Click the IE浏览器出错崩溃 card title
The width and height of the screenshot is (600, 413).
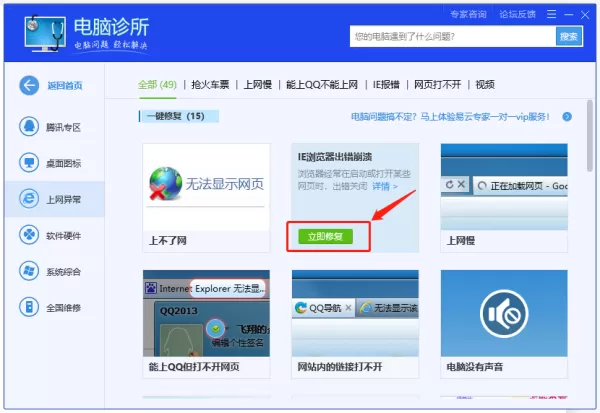pyautogui.click(x=335, y=157)
